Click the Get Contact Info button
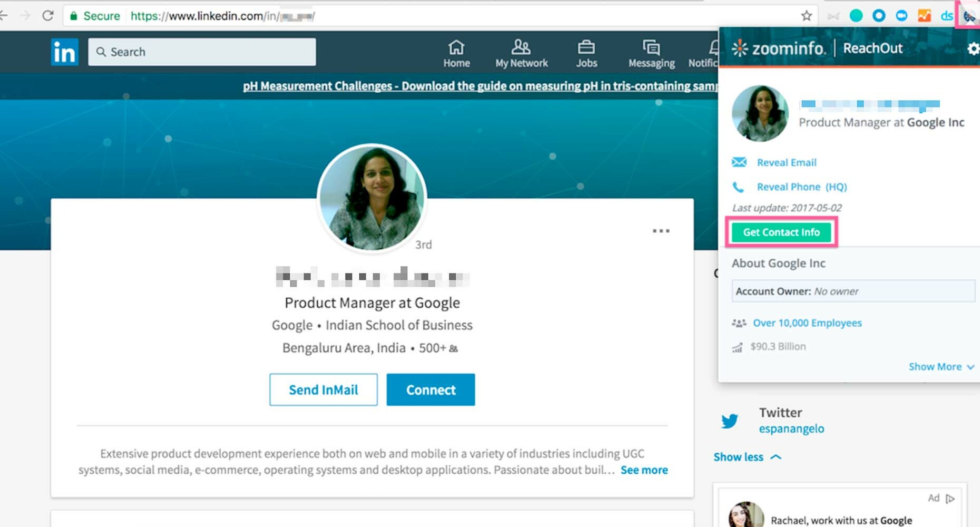The width and height of the screenshot is (980, 527). (781, 232)
